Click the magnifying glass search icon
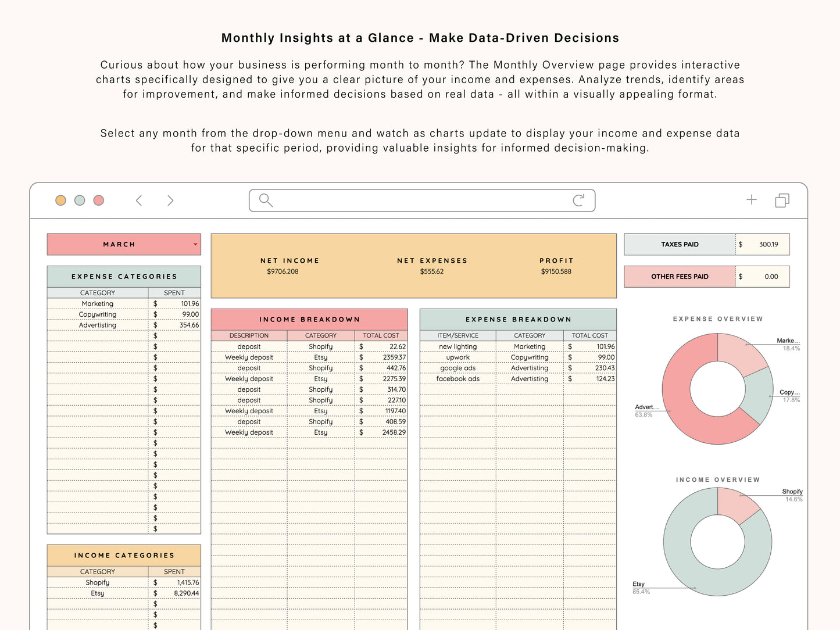840x630 pixels. [266, 201]
